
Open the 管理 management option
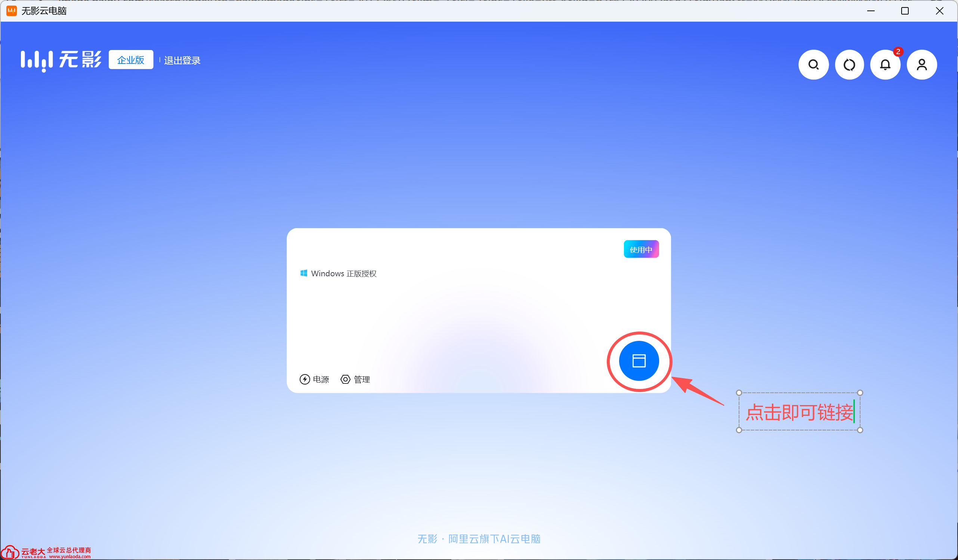point(355,379)
